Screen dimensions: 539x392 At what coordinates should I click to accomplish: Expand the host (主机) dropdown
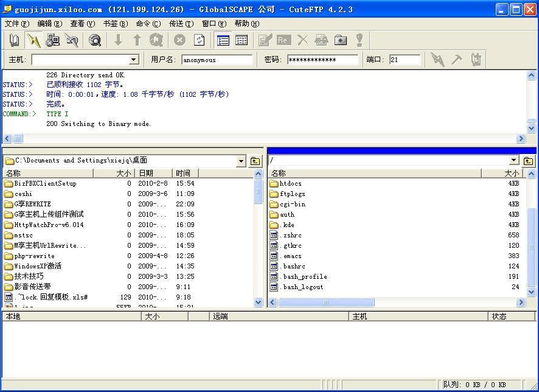pyautogui.click(x=134, y=60)
